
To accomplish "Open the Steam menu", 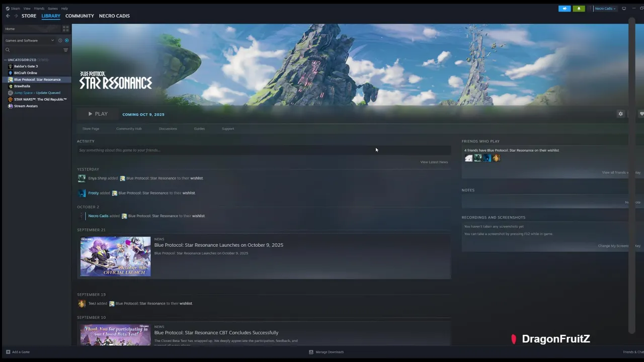I will [x=15, y=9].
